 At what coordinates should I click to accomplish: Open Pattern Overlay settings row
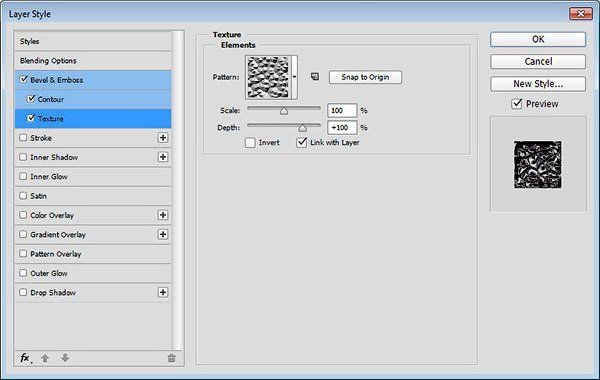pyautogui.click(x=93, y=254)
